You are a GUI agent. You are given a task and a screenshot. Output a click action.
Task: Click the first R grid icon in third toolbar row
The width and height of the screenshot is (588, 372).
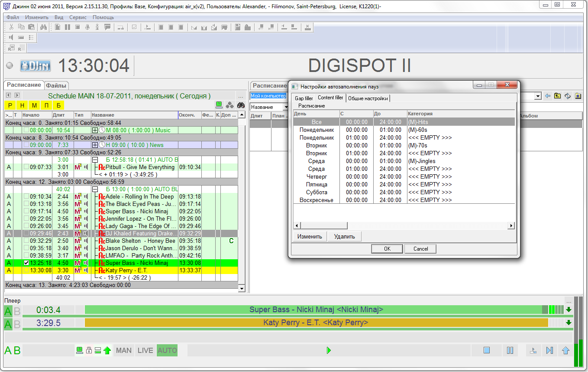11,48
